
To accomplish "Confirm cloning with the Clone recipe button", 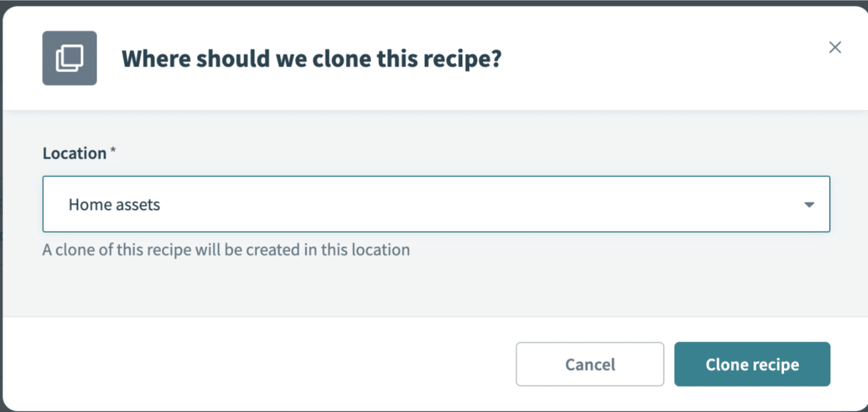I will pyautogui.click(x=752, y=364).
